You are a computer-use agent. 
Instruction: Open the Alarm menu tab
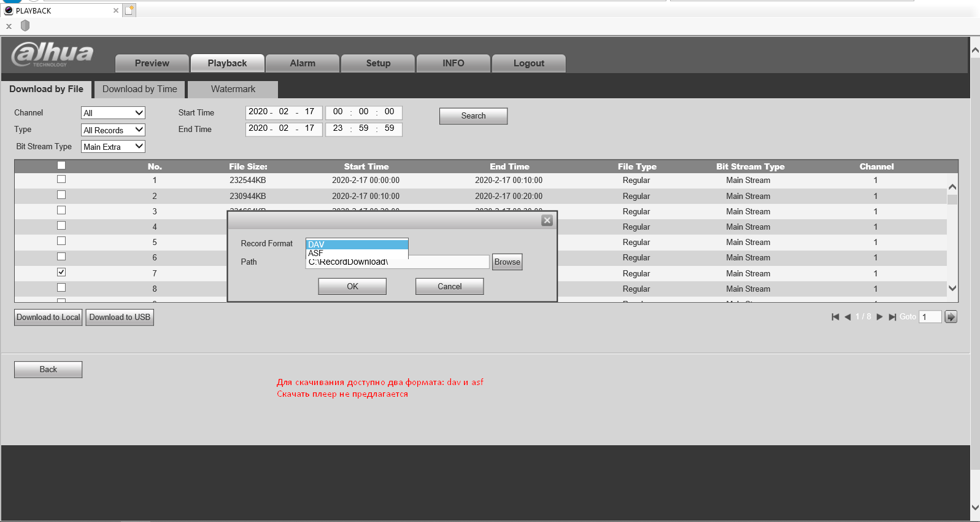(303, 63)
